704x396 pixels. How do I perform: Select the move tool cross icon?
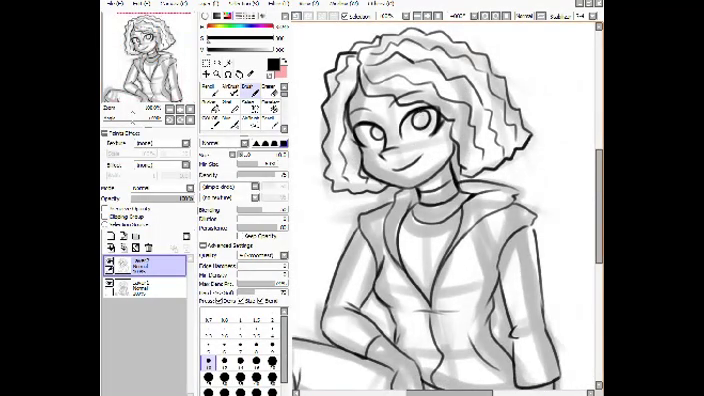pos(206,74)
